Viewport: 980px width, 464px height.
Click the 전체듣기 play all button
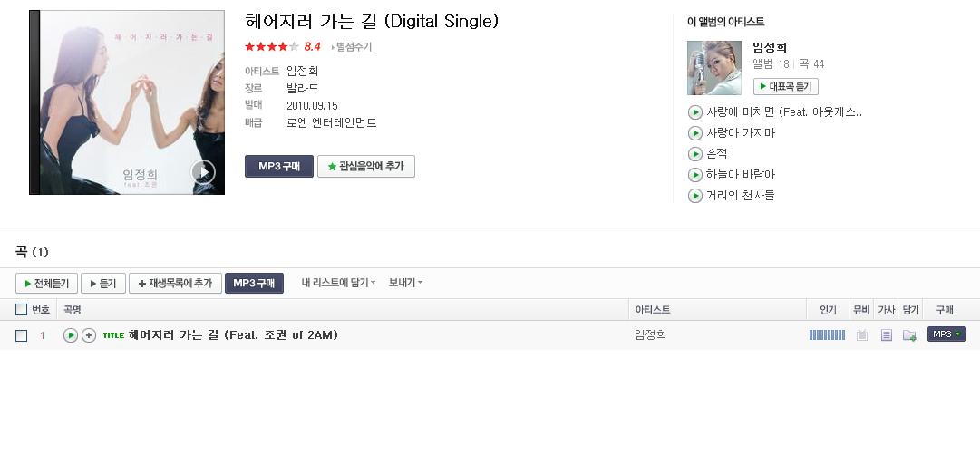pyautogui.click(x=47, y=284)
